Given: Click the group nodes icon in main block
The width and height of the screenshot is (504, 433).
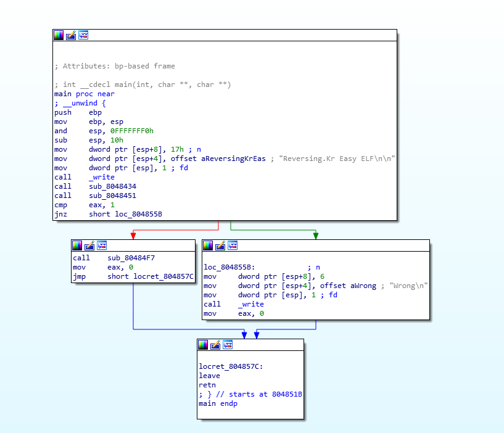Looking at the screenshot, I should (x=83, y=35).
